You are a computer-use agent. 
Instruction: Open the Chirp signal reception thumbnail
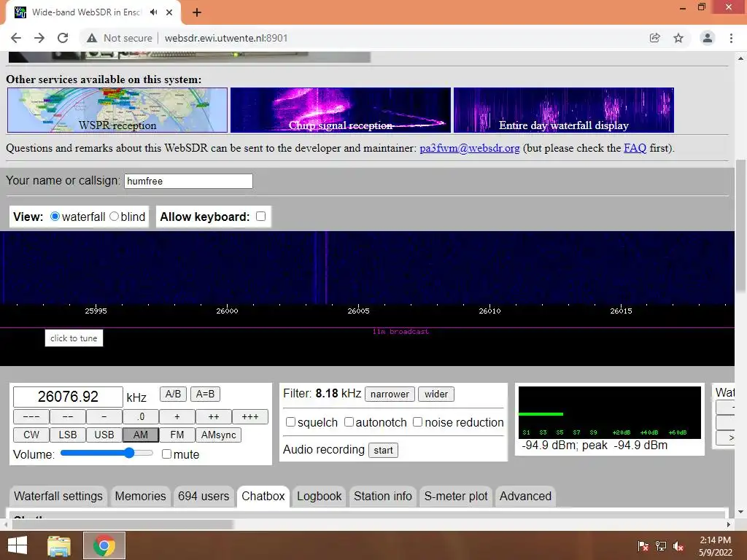[x=340, y=110]
